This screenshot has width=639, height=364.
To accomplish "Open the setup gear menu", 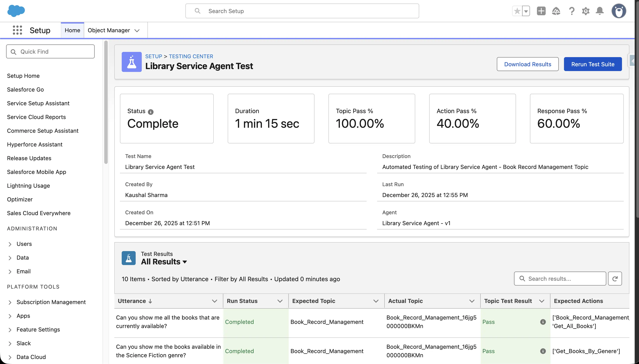I will point(586,11).
